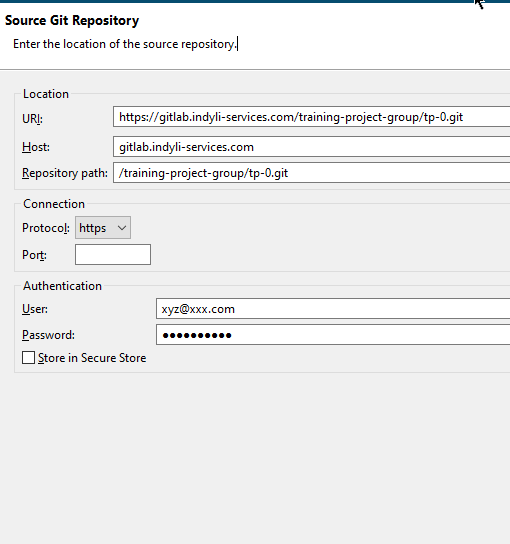The image size is (510, 544).
Task: Select the Repository path label
Action: (x=65, y=173)
